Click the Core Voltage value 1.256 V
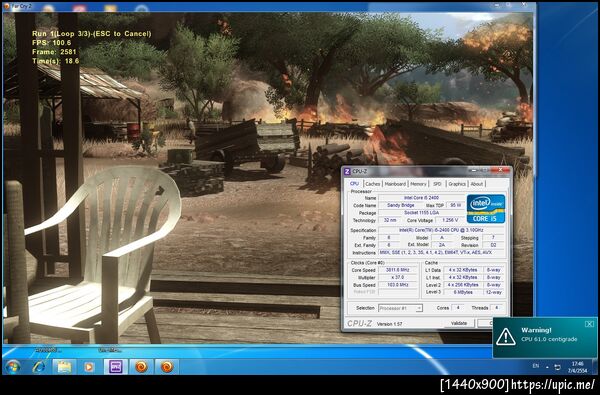This screenshot has height=395, width=600. pos(449,220)
